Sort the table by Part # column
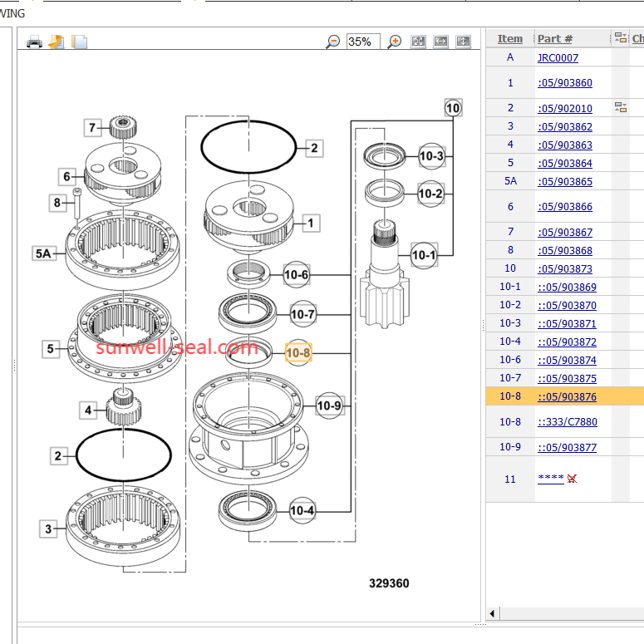Screen dimensions: 644x644 click(x=554, y=38)
